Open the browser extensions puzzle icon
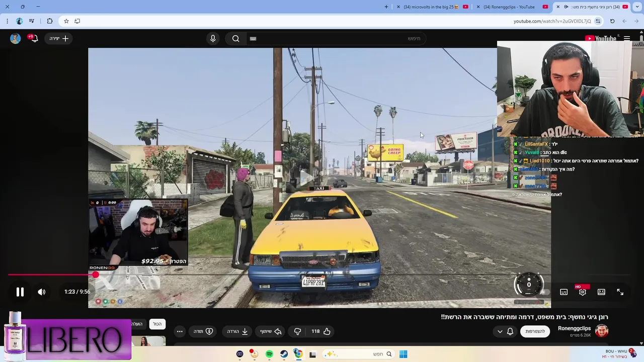 point(49,21)
